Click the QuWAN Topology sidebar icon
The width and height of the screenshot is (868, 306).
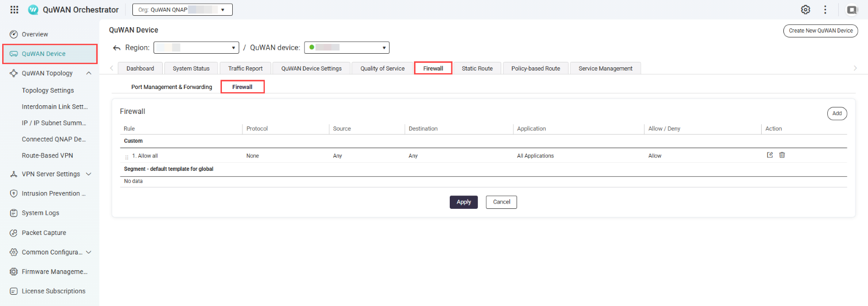14,73
